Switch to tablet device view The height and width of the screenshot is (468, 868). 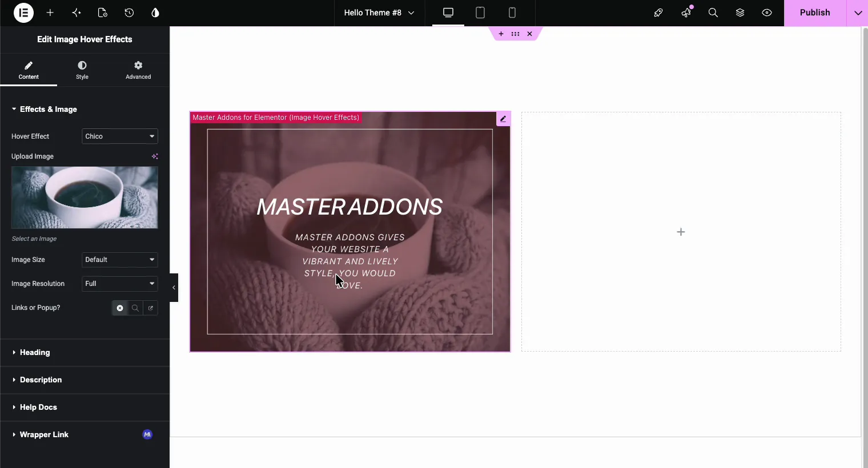(480, 13)
